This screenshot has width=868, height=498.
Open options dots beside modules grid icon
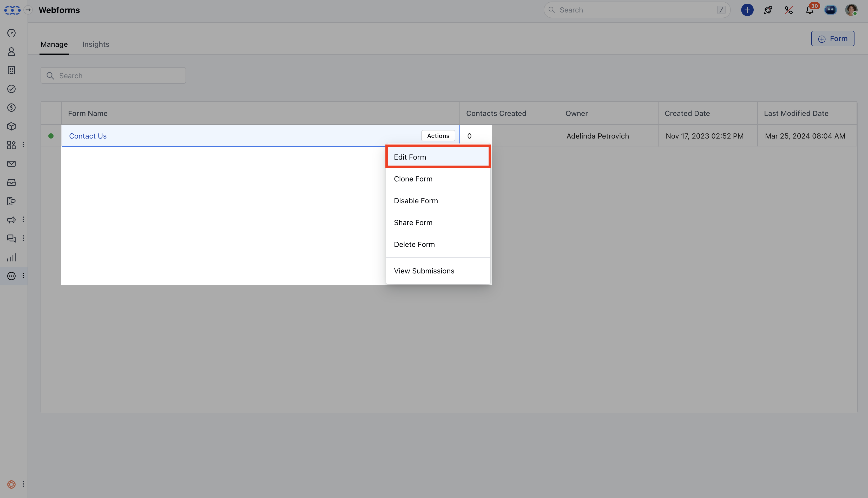(23, 145)
